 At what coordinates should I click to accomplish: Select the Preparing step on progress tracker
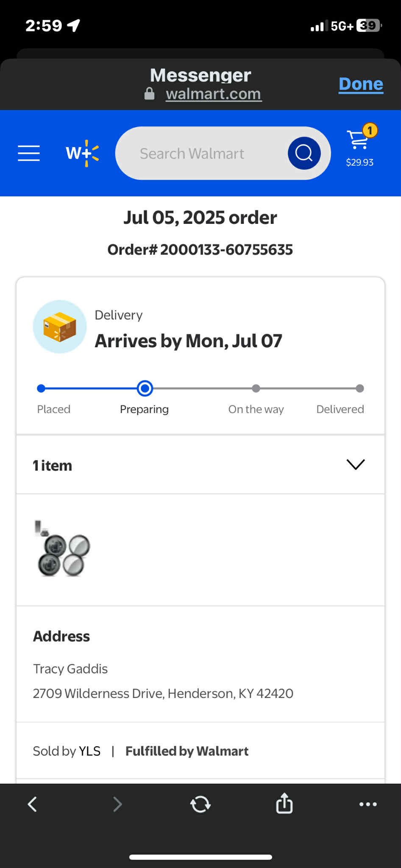coord(145,388)
